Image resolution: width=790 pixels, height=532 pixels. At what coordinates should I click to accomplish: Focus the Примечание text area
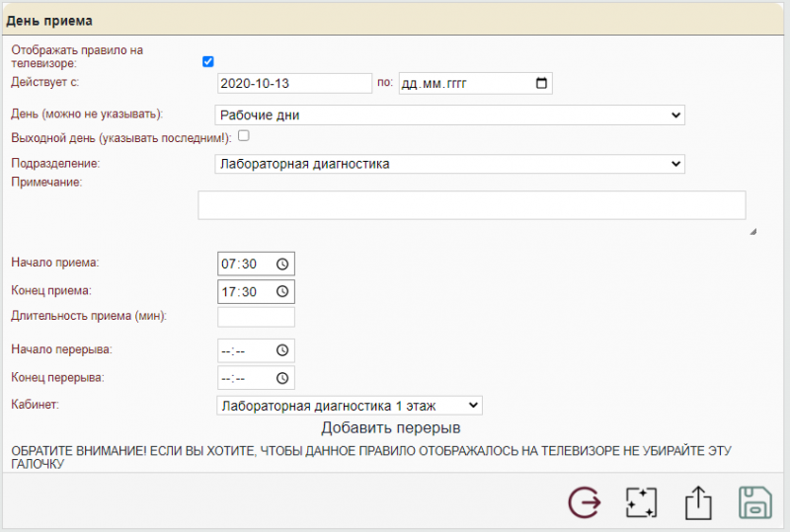coord(471,205)
